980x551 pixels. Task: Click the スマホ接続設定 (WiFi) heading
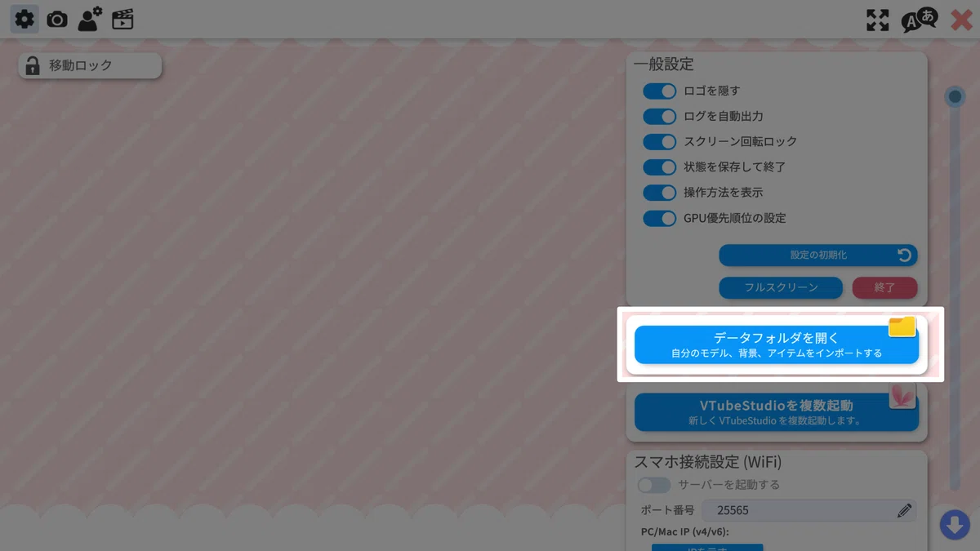tap(708, 462)
